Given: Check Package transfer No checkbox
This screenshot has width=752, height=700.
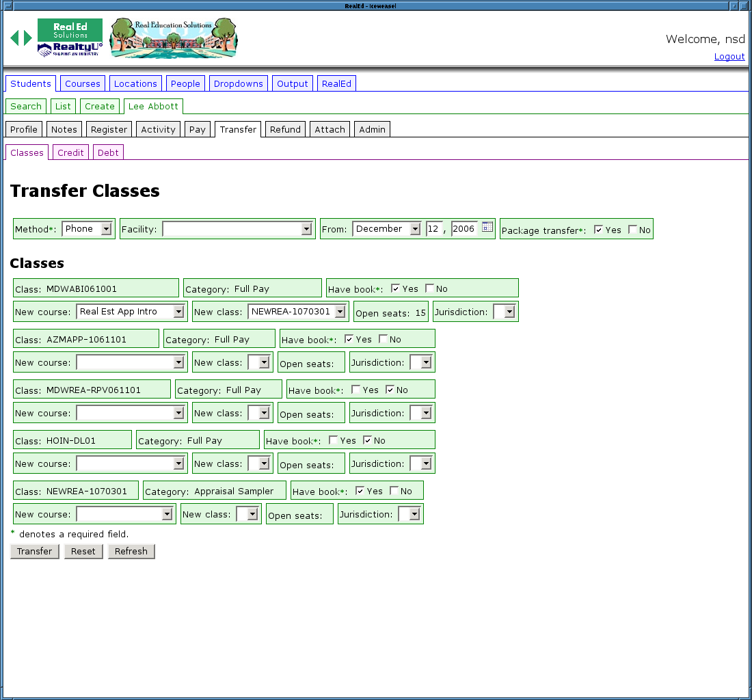Looking at the screenshot, I should [x=632, y=230].
